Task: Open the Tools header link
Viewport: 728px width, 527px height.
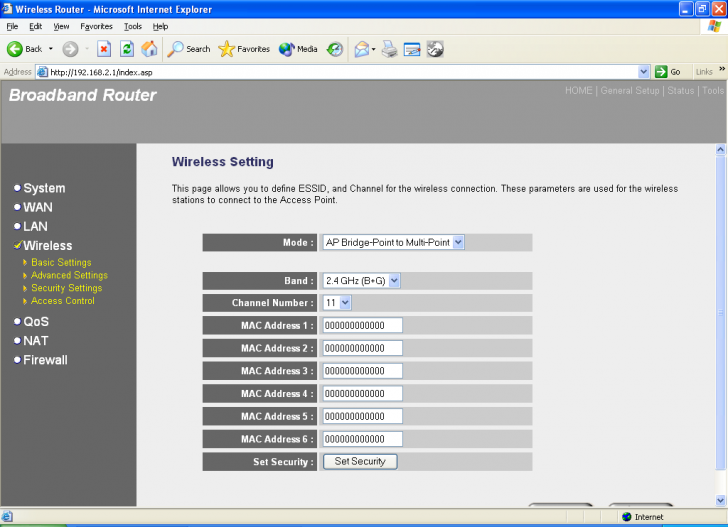Action: click(713, 91)
